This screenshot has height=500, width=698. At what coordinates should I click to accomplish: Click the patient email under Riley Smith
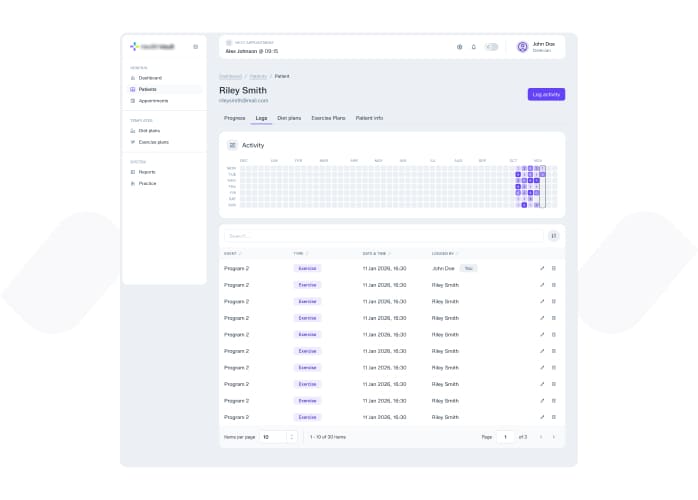click(243, 101)
